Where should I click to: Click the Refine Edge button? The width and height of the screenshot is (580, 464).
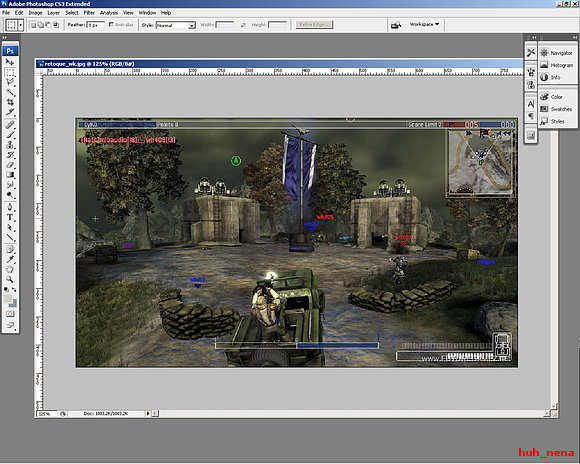314,25
